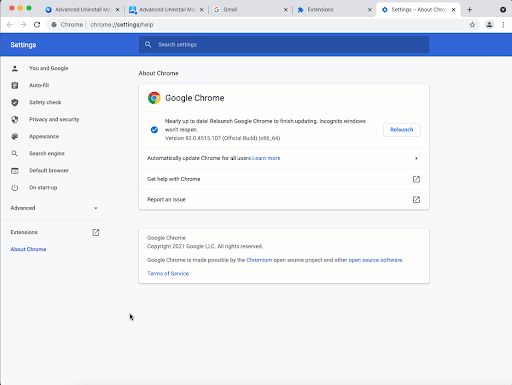
Task: Expand the Advanced section in sidebar
Action: (53, 208)
